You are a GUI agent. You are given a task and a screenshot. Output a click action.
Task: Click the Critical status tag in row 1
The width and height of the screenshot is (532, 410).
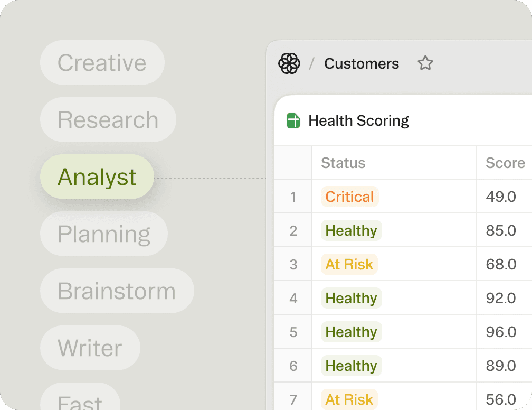(349, 197)
